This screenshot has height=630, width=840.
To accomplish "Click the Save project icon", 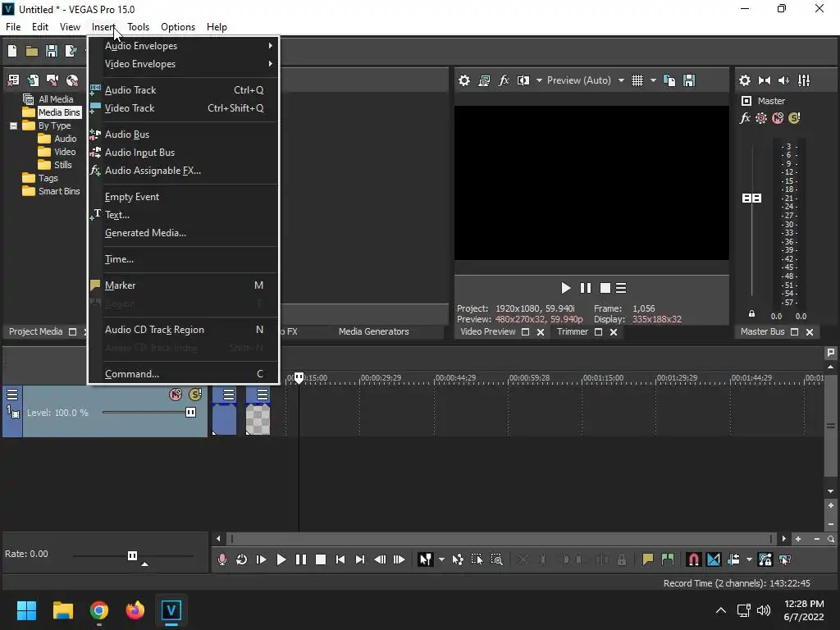I will tap(52, 51).
